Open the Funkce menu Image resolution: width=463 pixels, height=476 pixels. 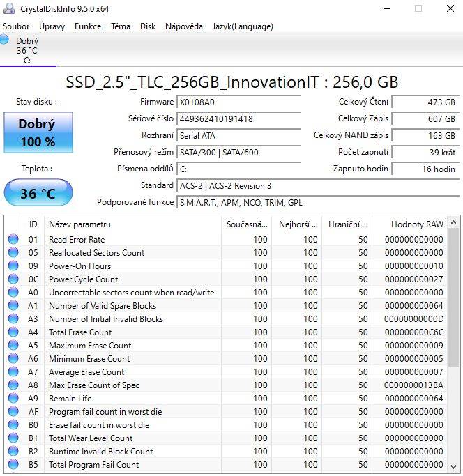tap(88, 26)
